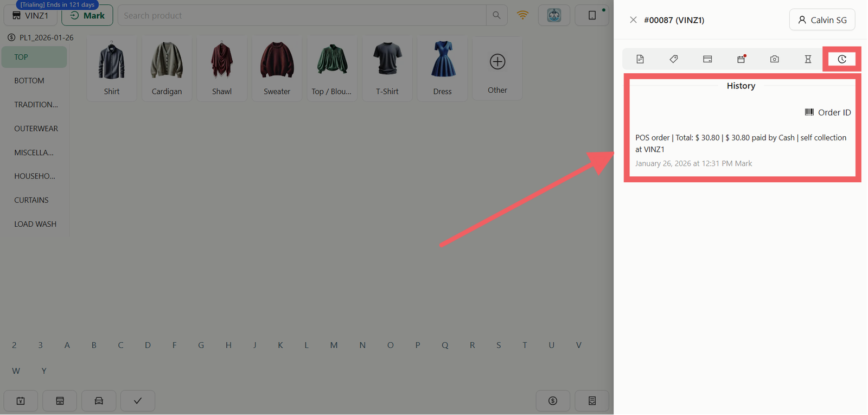This screenshot has height=415, width=868.
Task: Open the payment card tab
Action: (x=707, y=59)
